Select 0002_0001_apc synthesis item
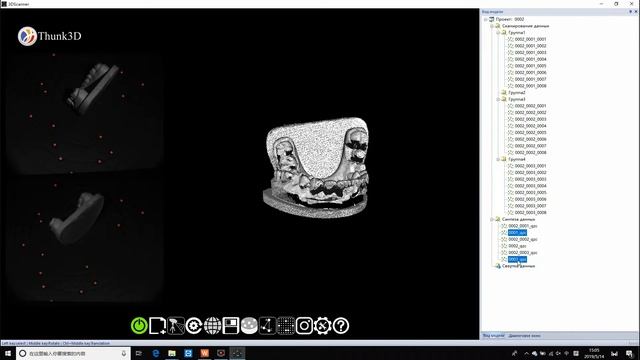640x360 pixels. tap(522, 226)
